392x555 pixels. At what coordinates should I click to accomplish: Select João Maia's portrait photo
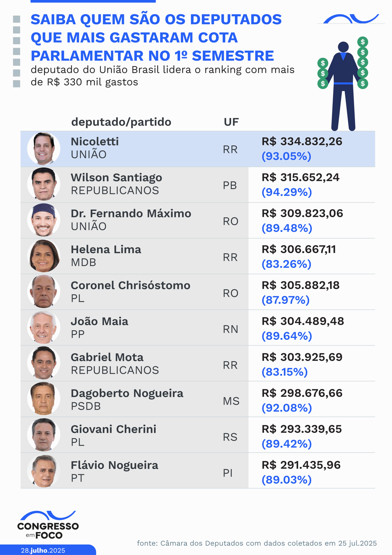pyautogui.click(x=44, y=328)
